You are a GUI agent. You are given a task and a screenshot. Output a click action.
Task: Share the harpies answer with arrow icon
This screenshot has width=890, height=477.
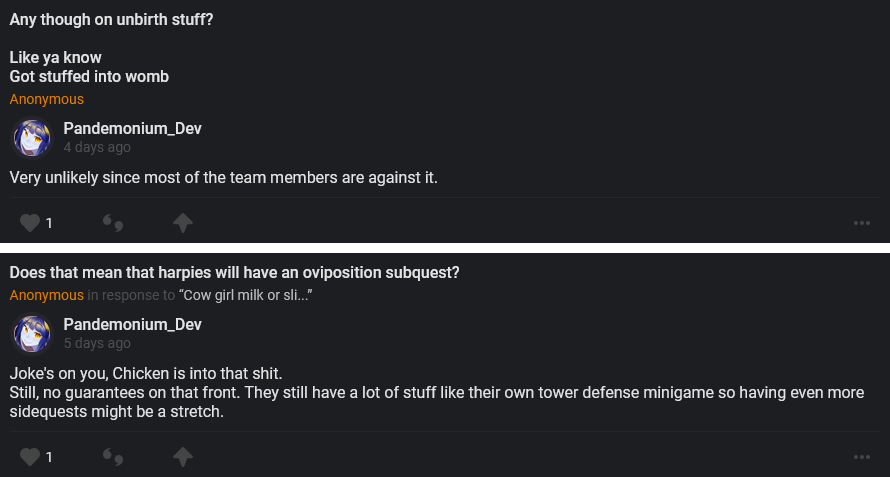182,457
